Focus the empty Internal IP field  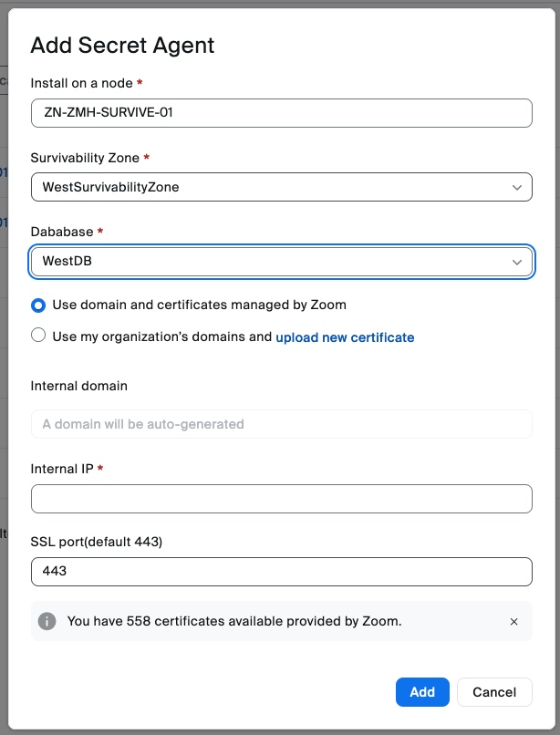281,499
